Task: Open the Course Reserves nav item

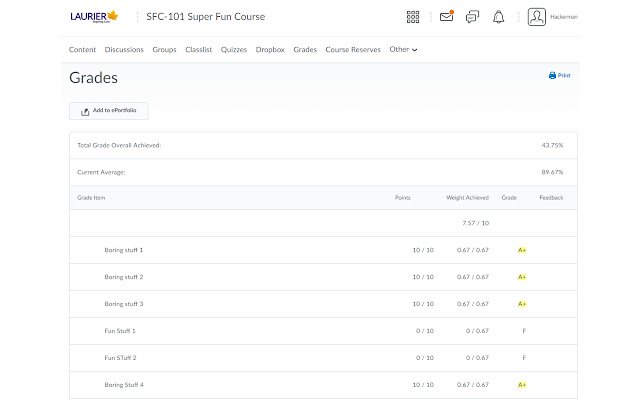Action: click(353, 49)
